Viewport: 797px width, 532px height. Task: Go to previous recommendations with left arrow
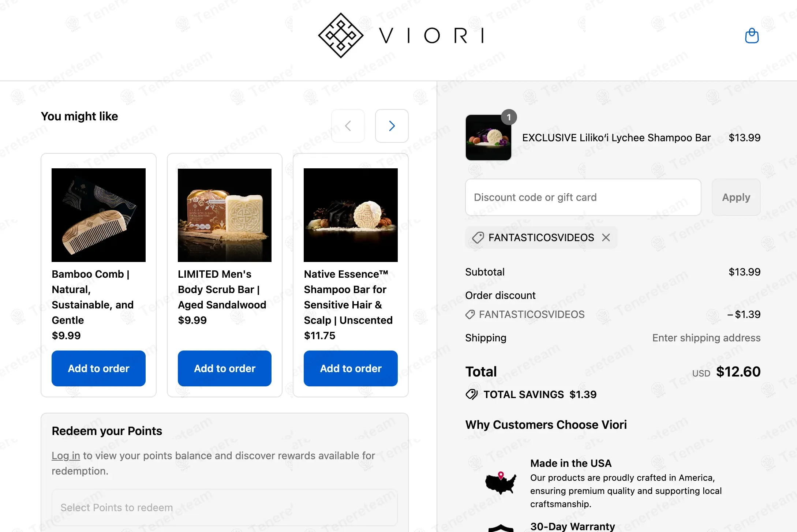(348, 126)
